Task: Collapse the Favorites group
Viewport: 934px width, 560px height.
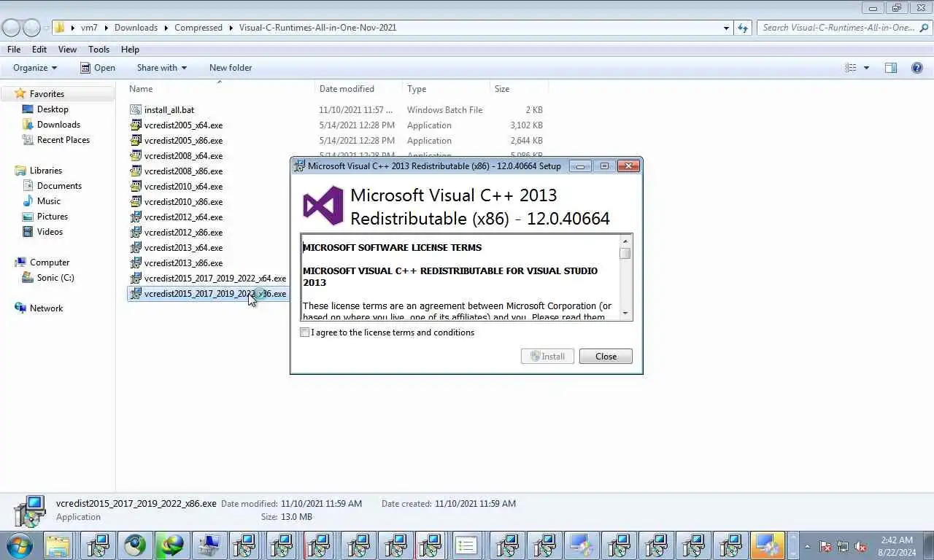Action: coord(7,94)
